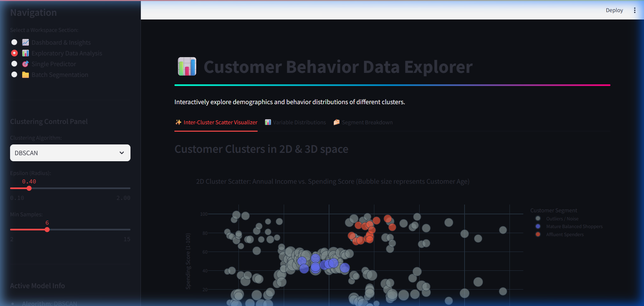This screenshot has height=306, width=644.
Task: Click the gray Outliers legend color dot
Action: point(538,218)
